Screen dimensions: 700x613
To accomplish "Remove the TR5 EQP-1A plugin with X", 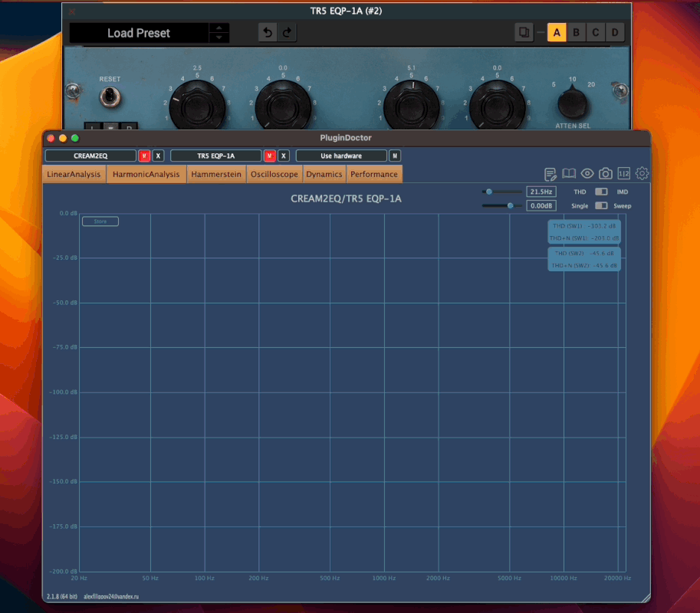I will click(284, 156).
